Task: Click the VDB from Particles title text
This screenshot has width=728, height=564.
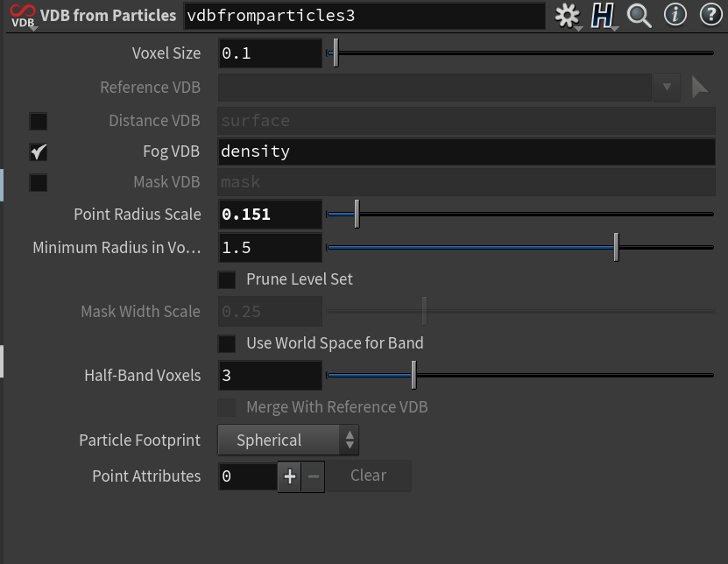Action: [x=108, y=15]
